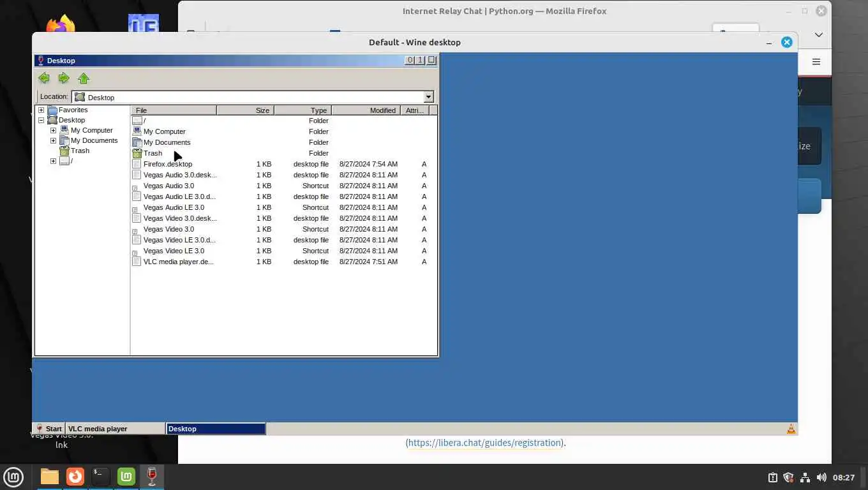This screenshot has width=868, height=490.
Task: Sort by the File column header
Action: coord(174,110)
